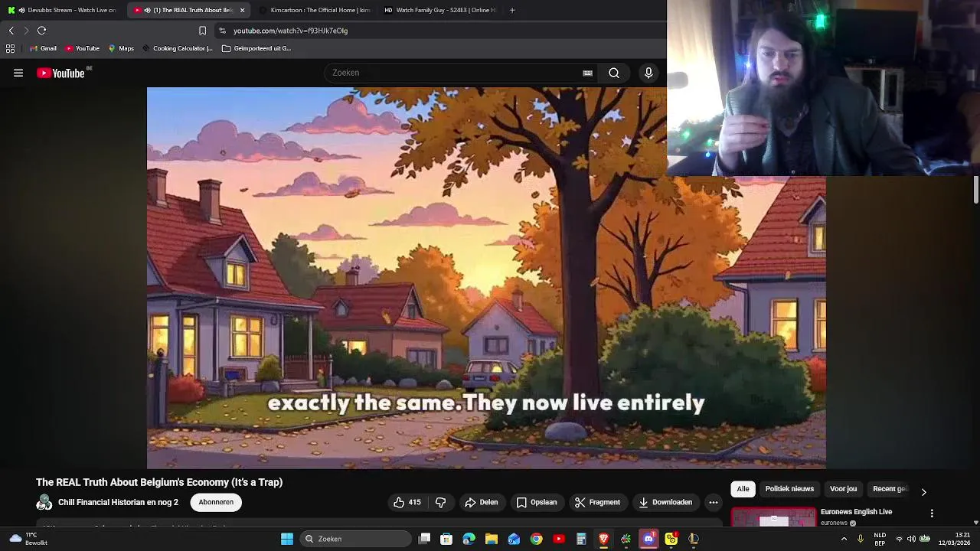
Task: Open options menu for Euronews English Live
Action: (932, 514)
